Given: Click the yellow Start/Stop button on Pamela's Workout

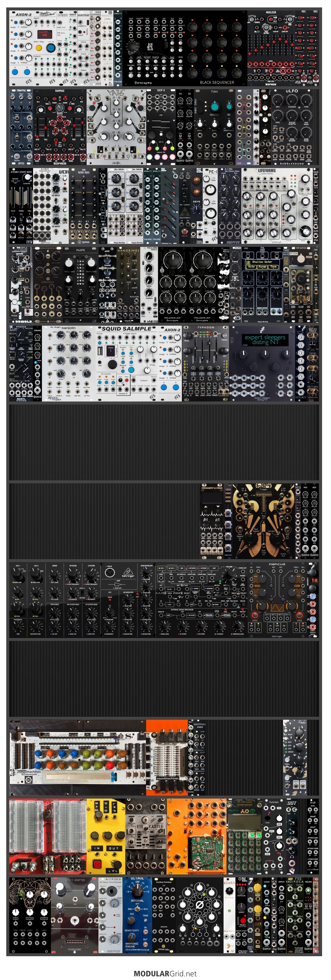Looking at the screenshot, I should 38,48.
